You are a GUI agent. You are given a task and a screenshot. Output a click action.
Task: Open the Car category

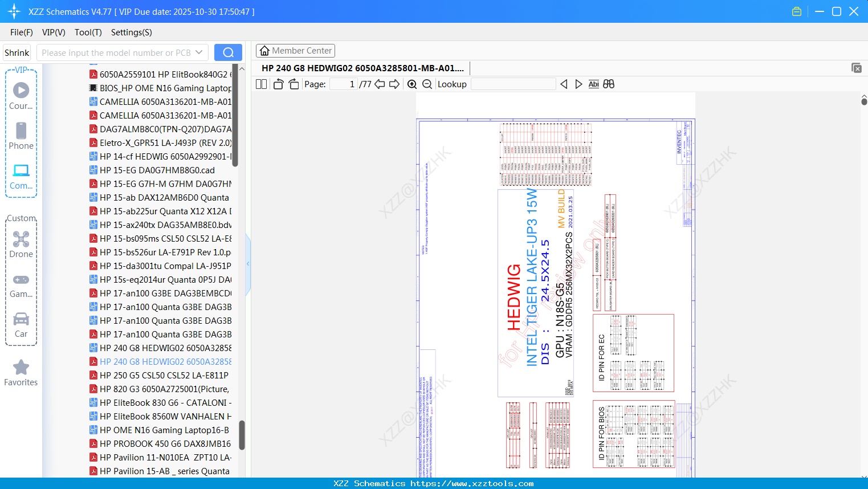click(21, 324)
